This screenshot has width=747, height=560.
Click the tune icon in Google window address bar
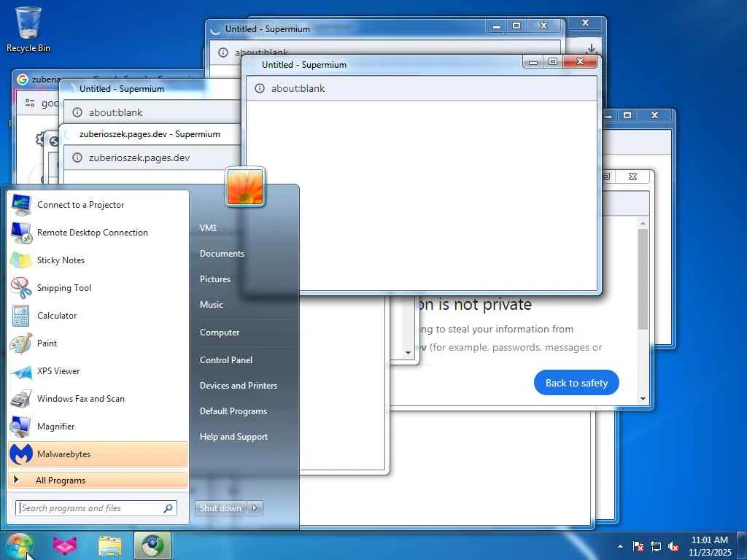[x=30, y=103]
